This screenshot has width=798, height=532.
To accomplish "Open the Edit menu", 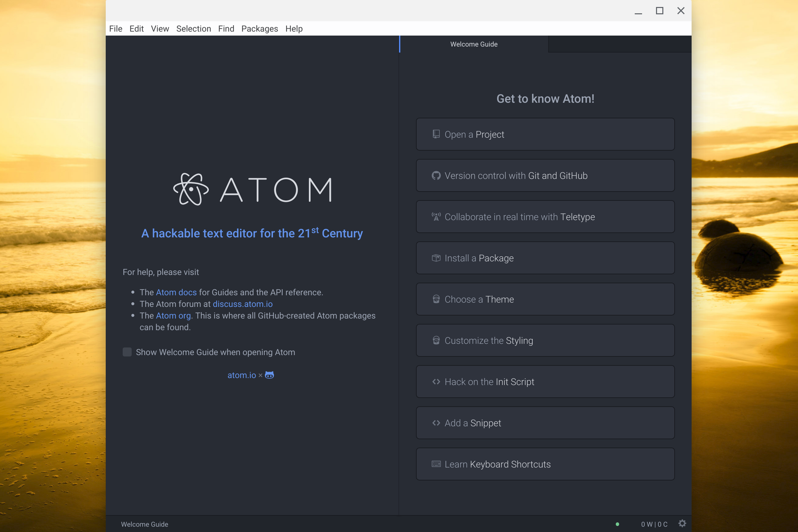I will [136, 29].
